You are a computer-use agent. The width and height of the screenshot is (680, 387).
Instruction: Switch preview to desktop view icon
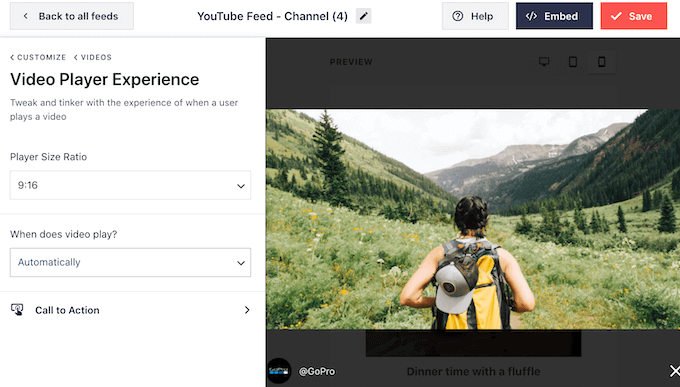[x=544, y=62]
